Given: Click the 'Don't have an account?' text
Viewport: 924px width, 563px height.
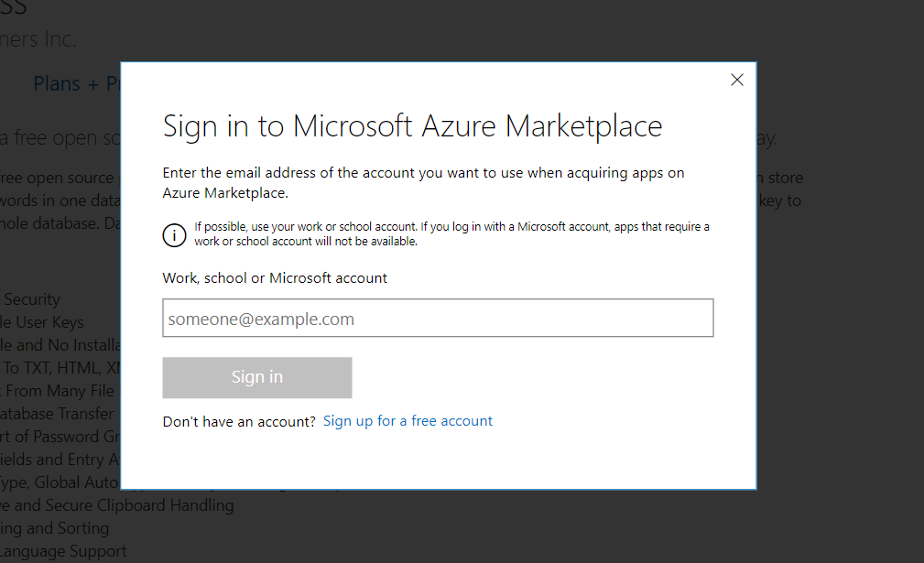Looking at the screenshot, I should coord(239,422).
